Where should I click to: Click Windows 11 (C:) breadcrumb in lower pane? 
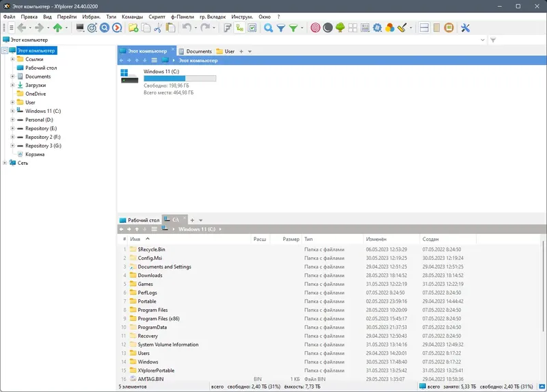[197, 229]
